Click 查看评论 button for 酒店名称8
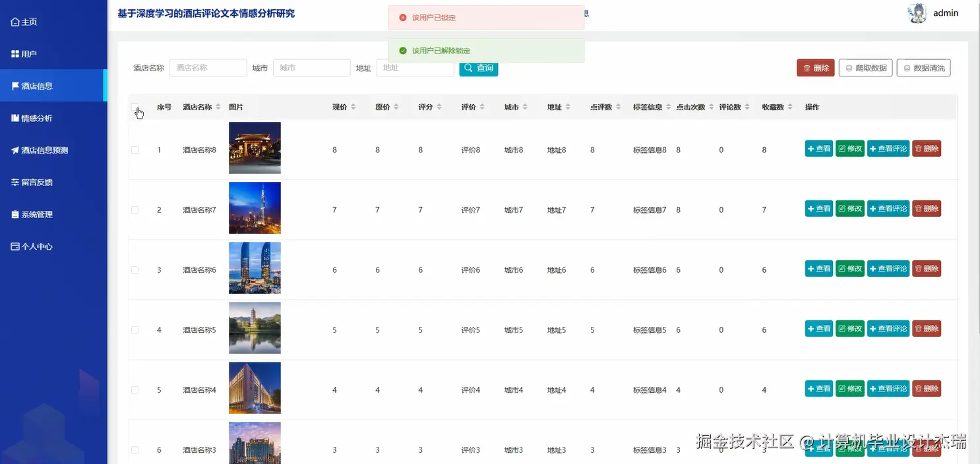This screenshot has height=464, width=980. [x=888, y=149]
